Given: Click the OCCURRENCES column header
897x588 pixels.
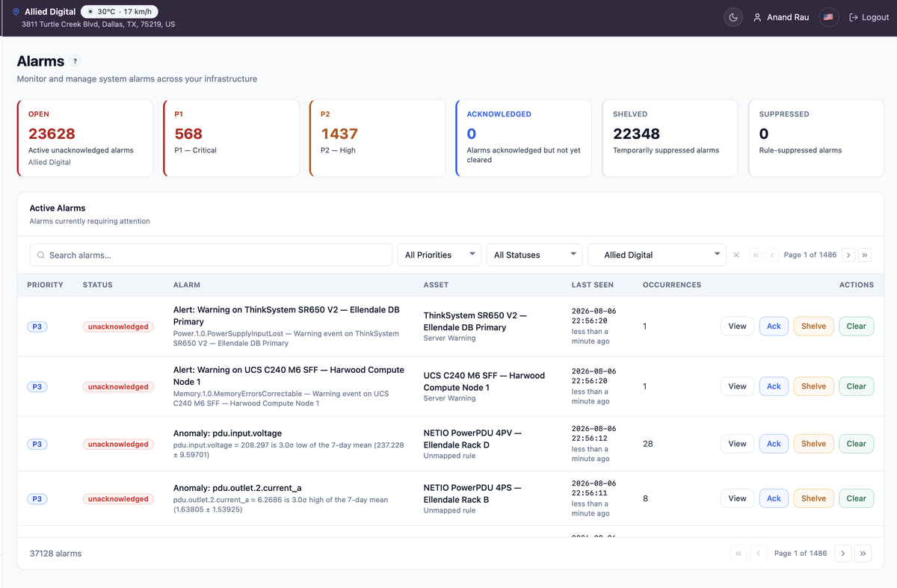Looking at the screenshot, I should point(672,285).
